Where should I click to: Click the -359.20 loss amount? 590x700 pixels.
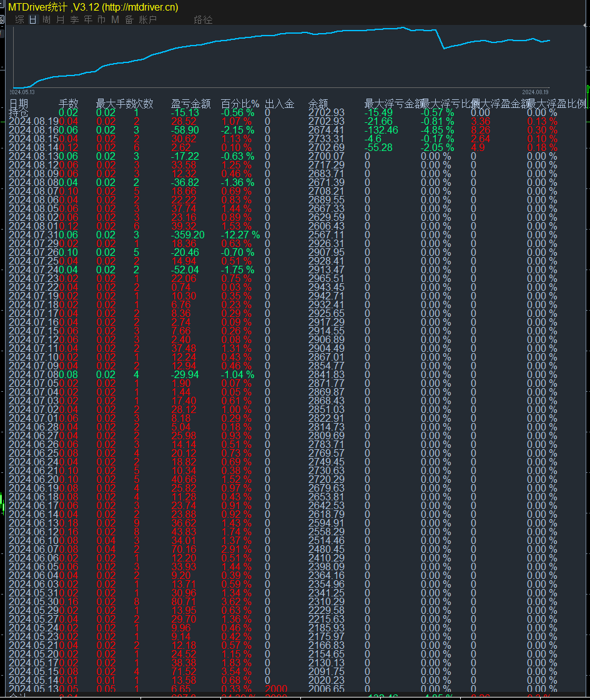[187, 235]
